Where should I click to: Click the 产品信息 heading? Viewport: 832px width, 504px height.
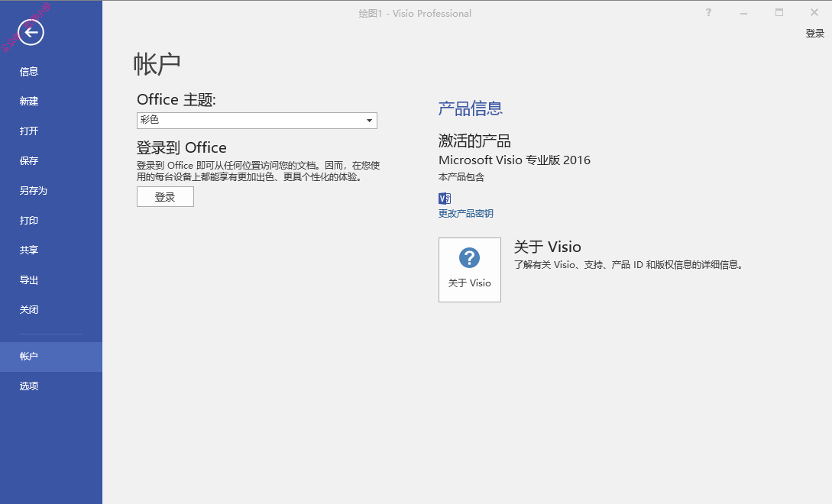pos(471,108)
